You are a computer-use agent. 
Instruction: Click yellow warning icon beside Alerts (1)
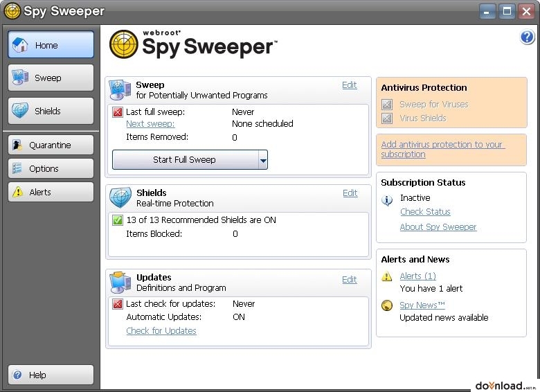[387, 276]
